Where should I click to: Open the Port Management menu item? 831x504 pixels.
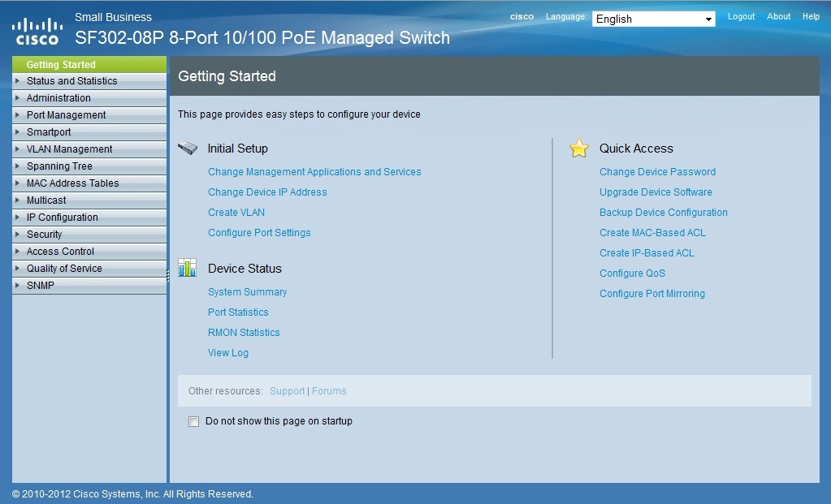click(66, 115)
